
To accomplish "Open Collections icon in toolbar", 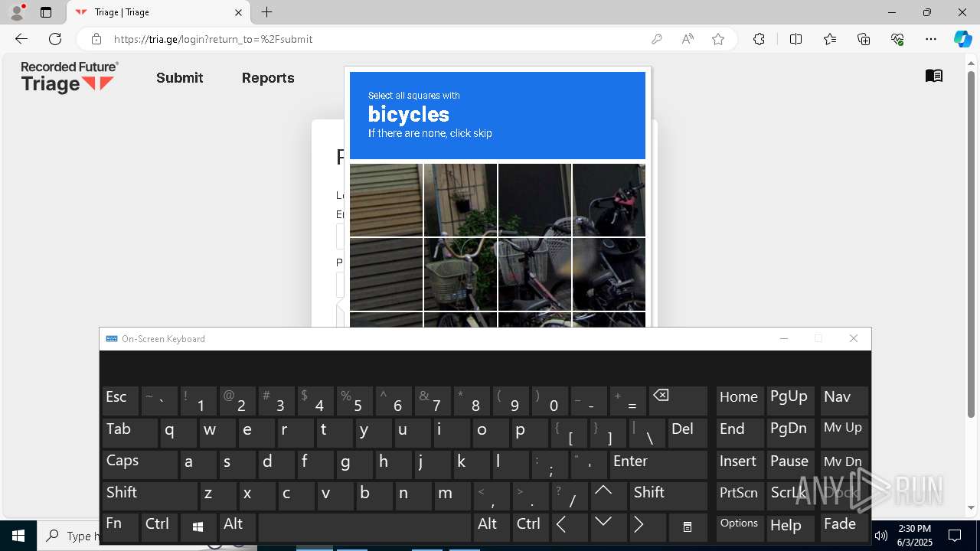I will (864, 39).
